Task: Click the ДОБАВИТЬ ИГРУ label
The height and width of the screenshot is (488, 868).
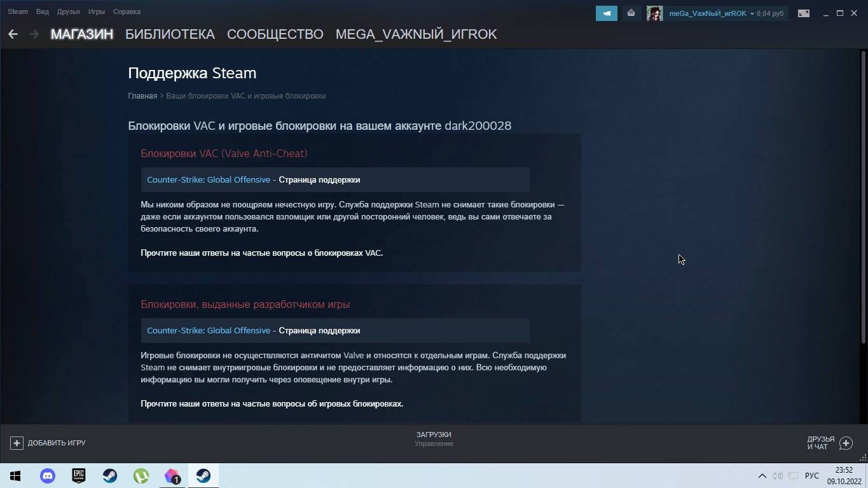Action: (57, 443)
